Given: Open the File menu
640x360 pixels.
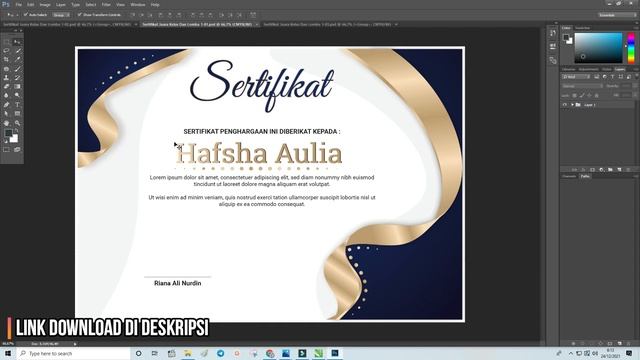Looking at the screenshot, I should [x=18, y=4].
